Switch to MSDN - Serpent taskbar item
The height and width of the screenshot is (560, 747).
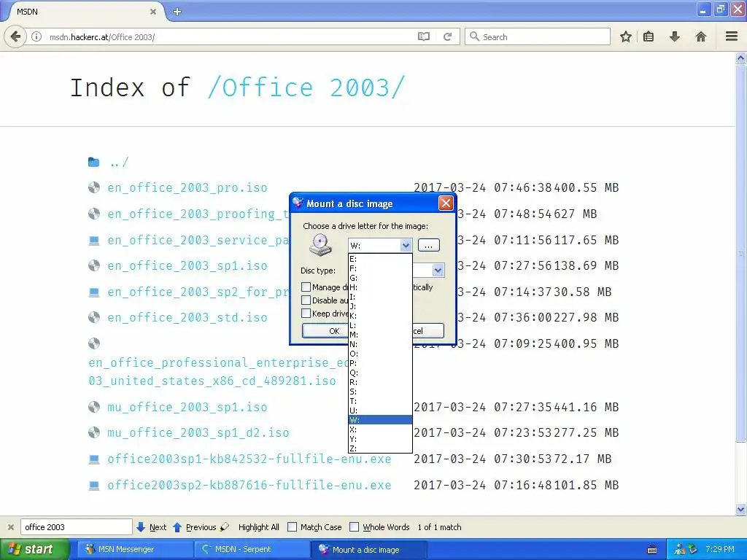pos(252,550)
